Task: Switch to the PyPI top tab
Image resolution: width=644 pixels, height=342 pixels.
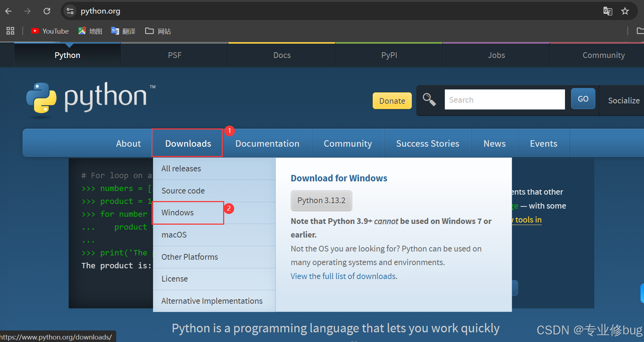Action: tap(389, 55)
